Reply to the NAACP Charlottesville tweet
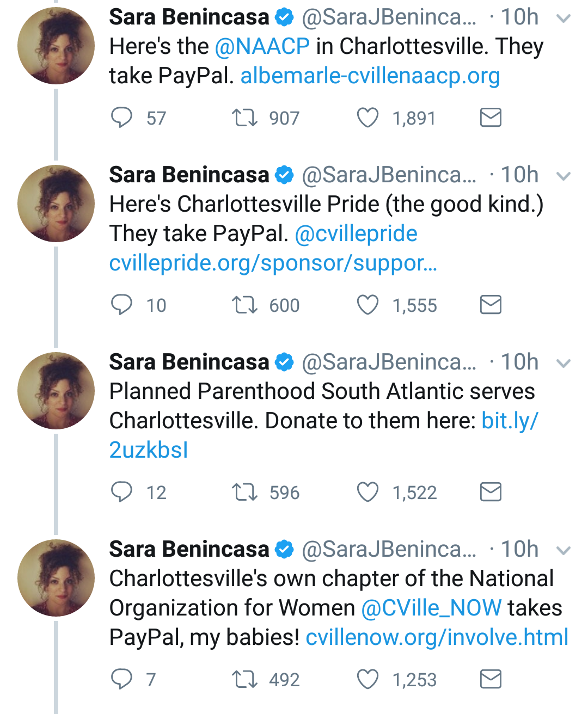This screenshot has height=714, width=588. pos(121,118)
